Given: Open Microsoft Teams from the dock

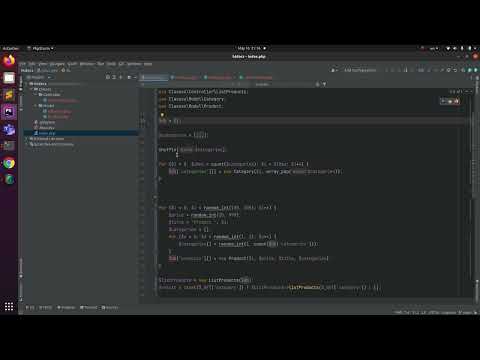Looking at the screenshot, I should [x=9, y=129].
